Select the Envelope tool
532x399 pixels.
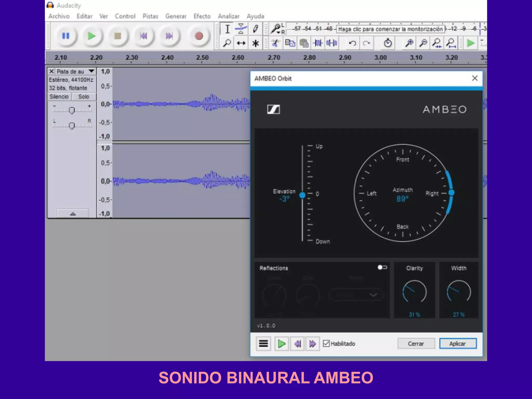click(241, 29)
